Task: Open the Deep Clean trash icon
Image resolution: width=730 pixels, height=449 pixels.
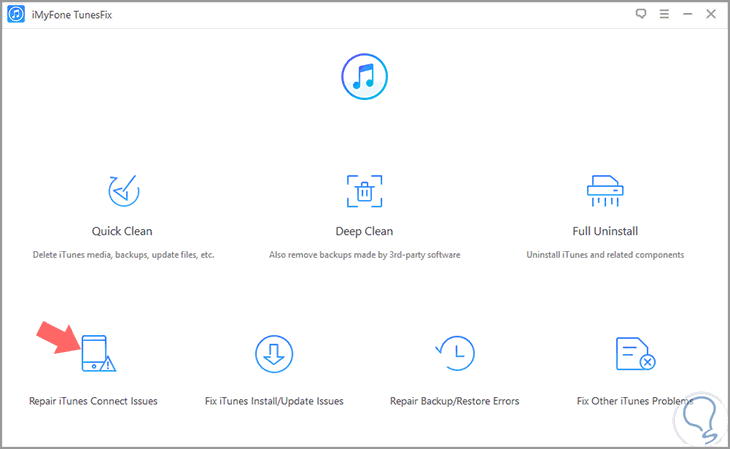Action: pos(365,191)
